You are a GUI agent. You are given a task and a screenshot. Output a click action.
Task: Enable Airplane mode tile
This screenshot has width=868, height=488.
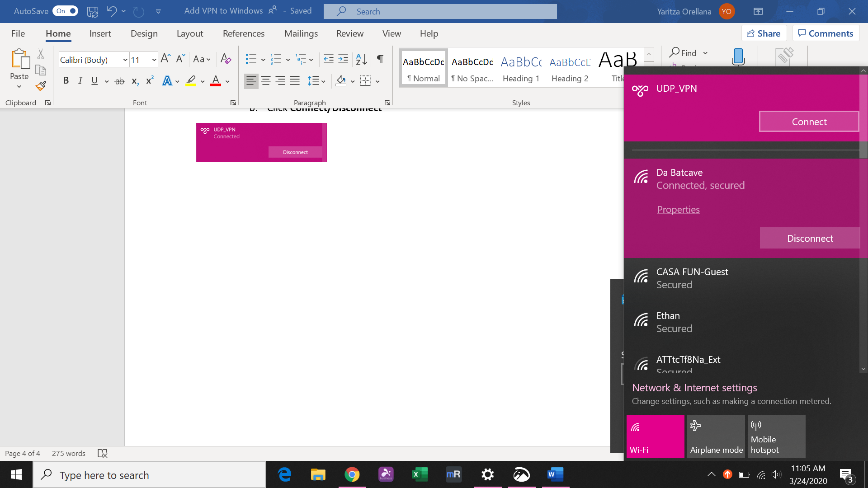point(716,436)
